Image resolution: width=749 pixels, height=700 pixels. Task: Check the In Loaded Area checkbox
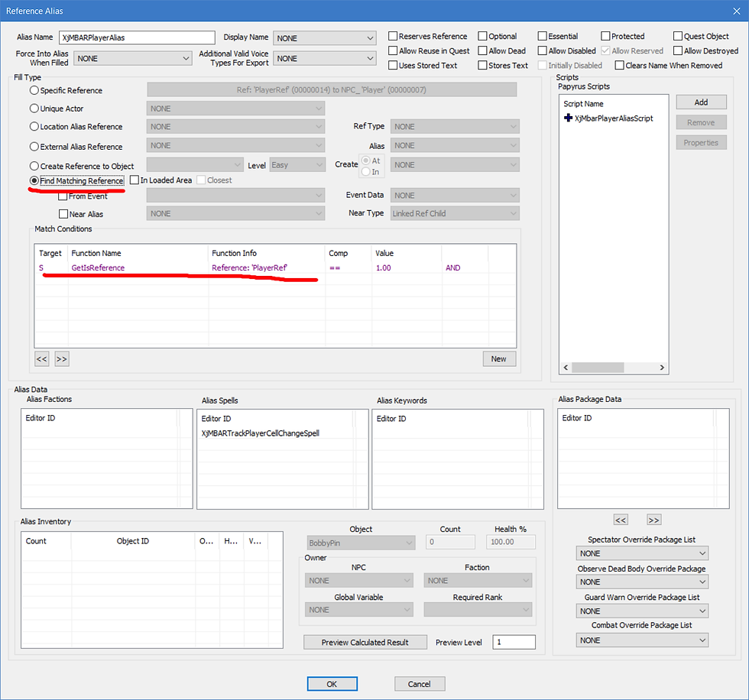click(x=135, y=180)
